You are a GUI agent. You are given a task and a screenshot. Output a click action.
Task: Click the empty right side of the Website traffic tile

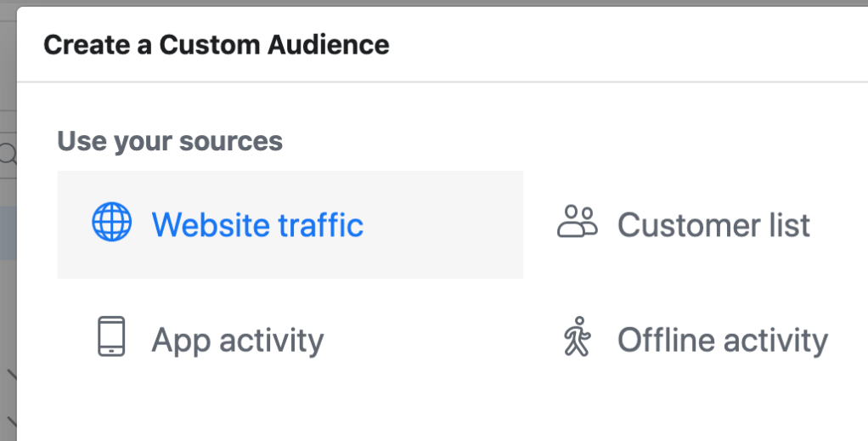click(x=450, y=225)
